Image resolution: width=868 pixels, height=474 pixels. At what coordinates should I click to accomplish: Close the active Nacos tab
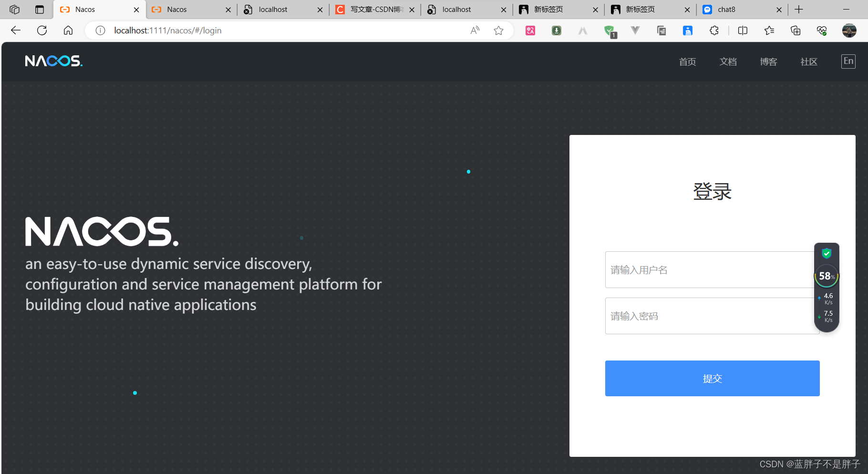coord(136,10)
